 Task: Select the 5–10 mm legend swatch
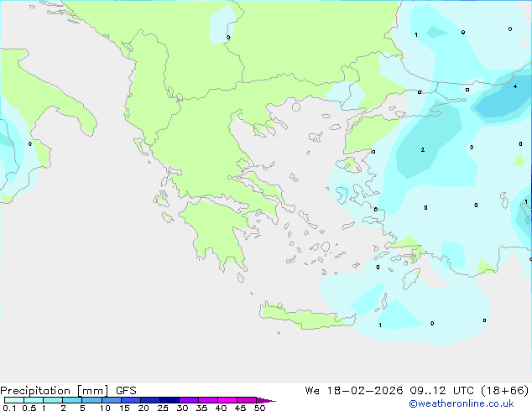(x=91, y=400)
